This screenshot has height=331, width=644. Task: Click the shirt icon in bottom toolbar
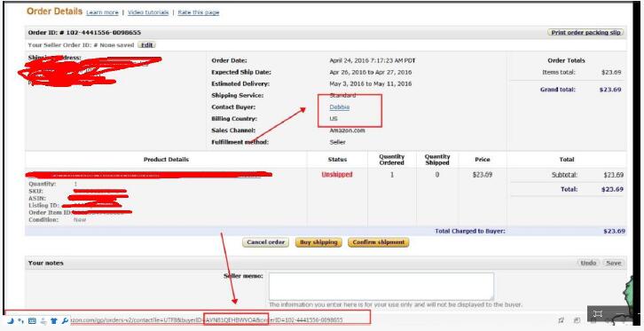pos(54,320)
